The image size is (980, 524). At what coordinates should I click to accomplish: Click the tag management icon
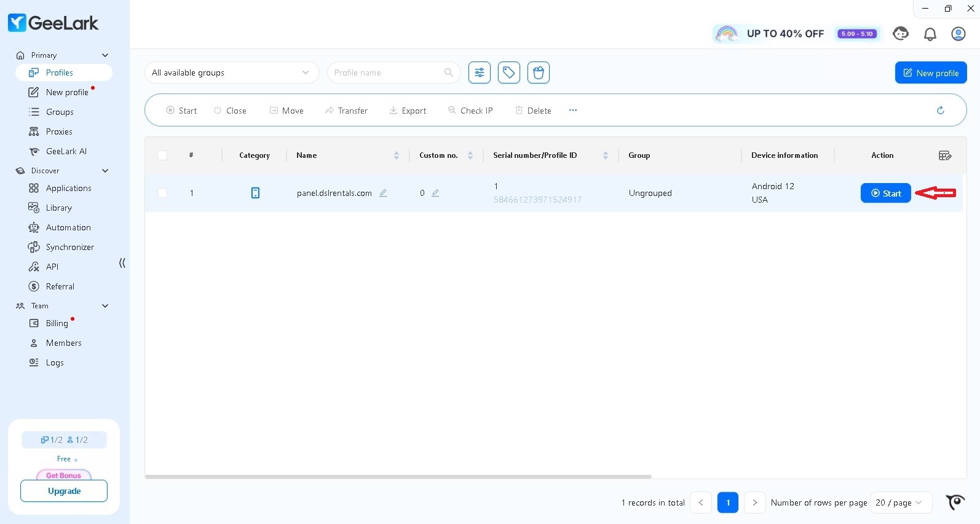click(x=508, y=72)
